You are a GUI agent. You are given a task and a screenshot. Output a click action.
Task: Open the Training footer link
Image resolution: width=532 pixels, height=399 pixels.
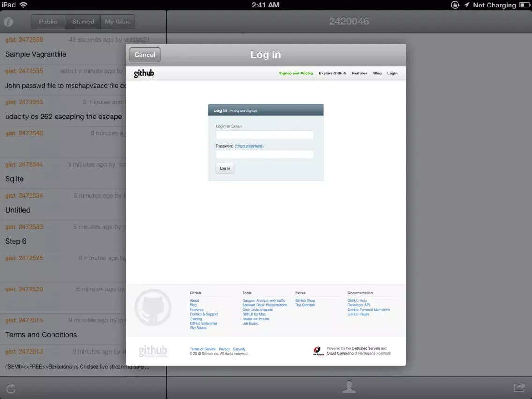pyautogui.click(x=196, y=319)
